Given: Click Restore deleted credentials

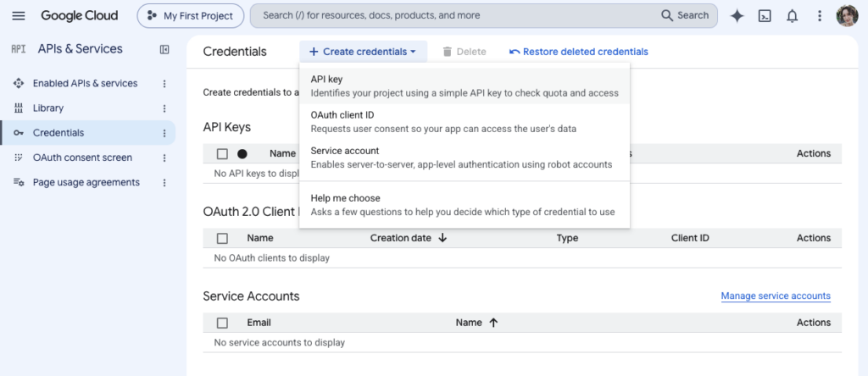Looking at the screenshot, I should tap(579, 52).
